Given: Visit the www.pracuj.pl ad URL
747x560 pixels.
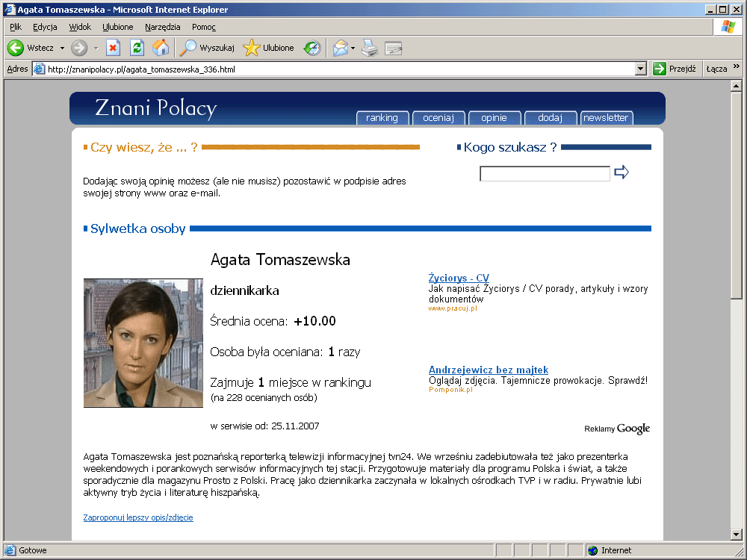Looking at the screenshot, I should coord(453,308).
